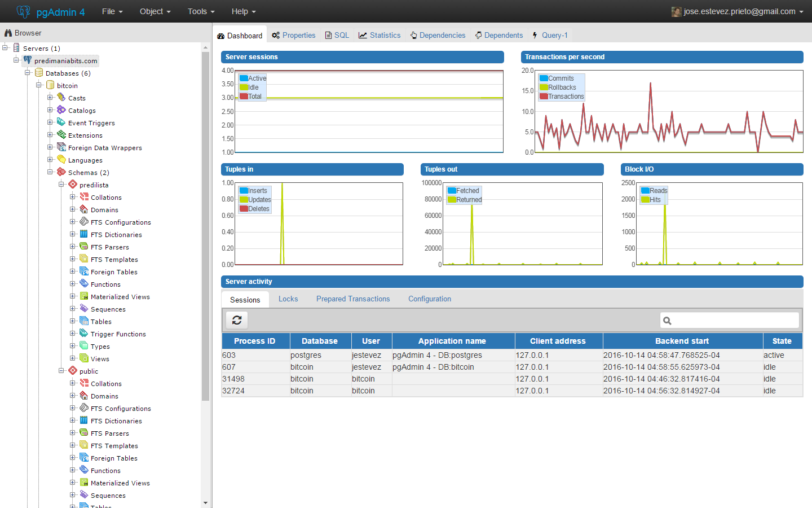Select the Extensions node icon
Screen dimensions: 812x508
click(x=61, y=135)
